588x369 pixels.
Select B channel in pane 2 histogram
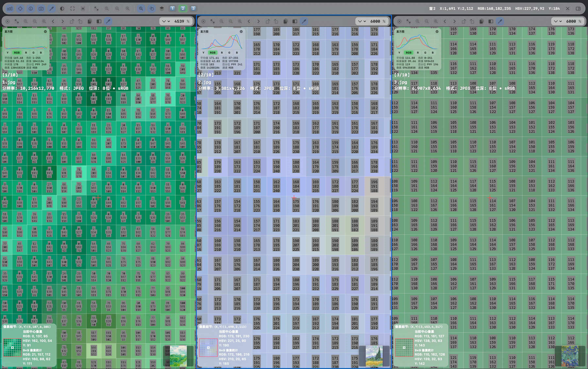tap(237, 52)
